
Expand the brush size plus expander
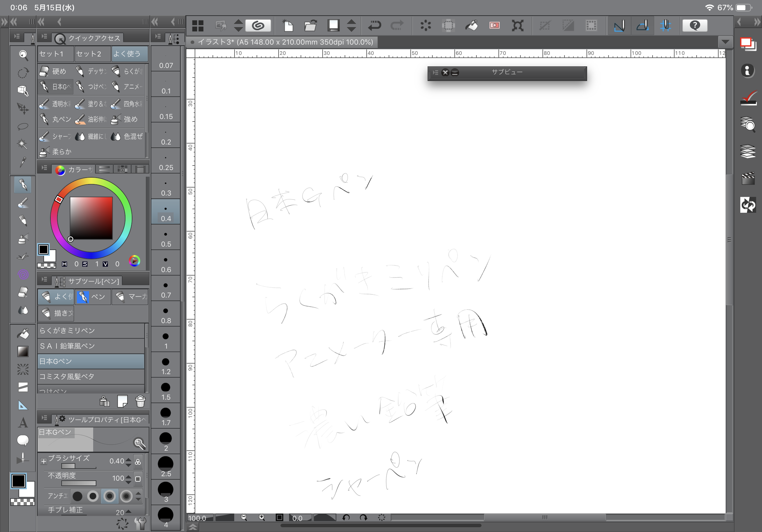43,462
